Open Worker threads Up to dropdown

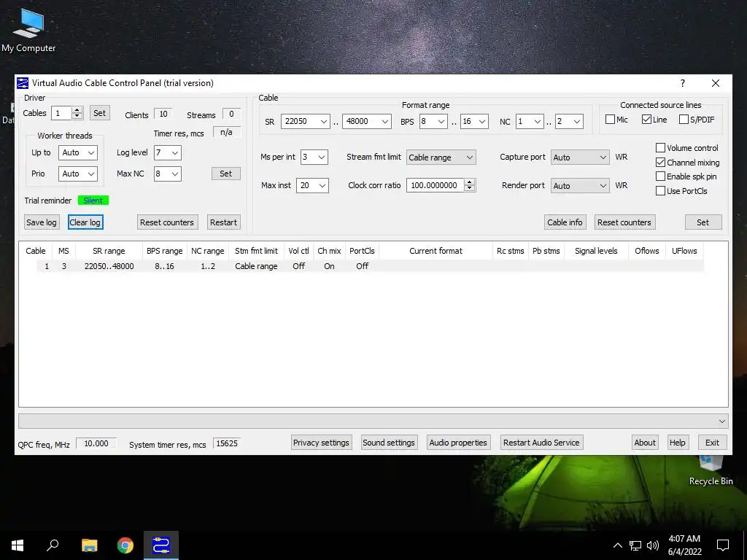point(77,153)
